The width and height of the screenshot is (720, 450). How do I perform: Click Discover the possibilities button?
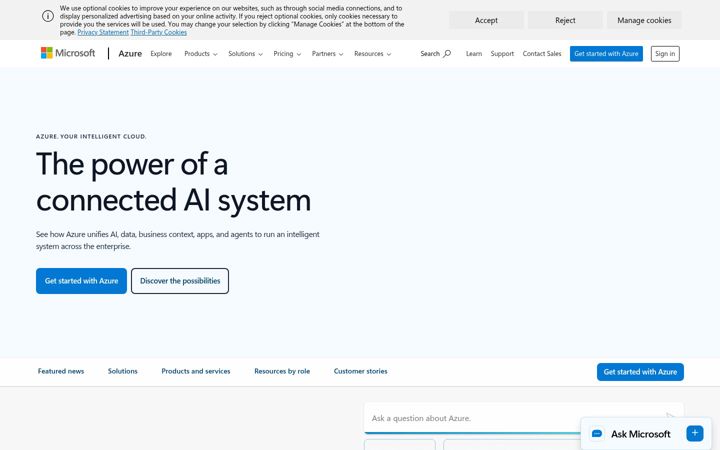click(180, 281)
